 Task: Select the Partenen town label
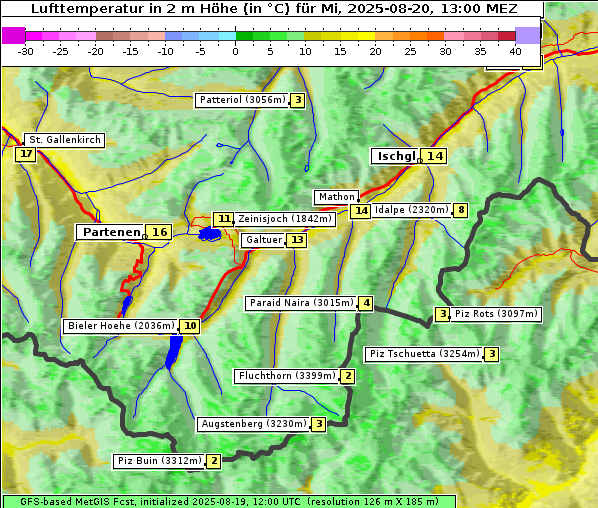pyautogui.click(x=111, y=232)
